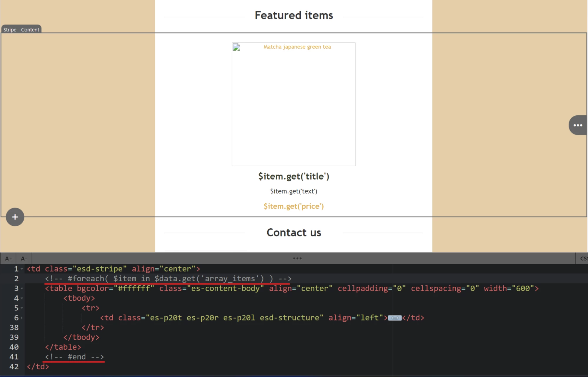Open the three-dots stripe options button
588x377 pixels.
coord(578,125)
